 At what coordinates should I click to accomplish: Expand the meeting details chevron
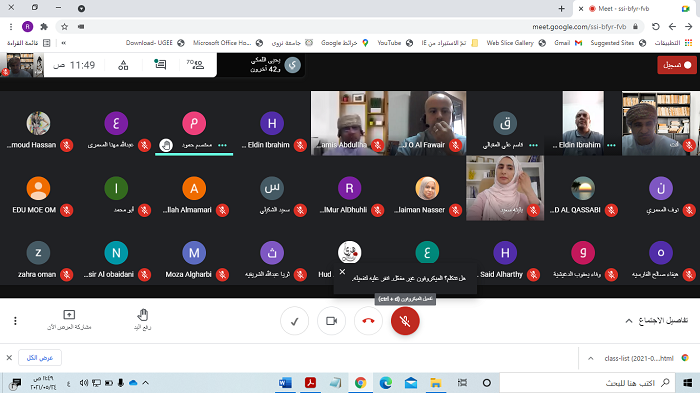click(629, 321)
